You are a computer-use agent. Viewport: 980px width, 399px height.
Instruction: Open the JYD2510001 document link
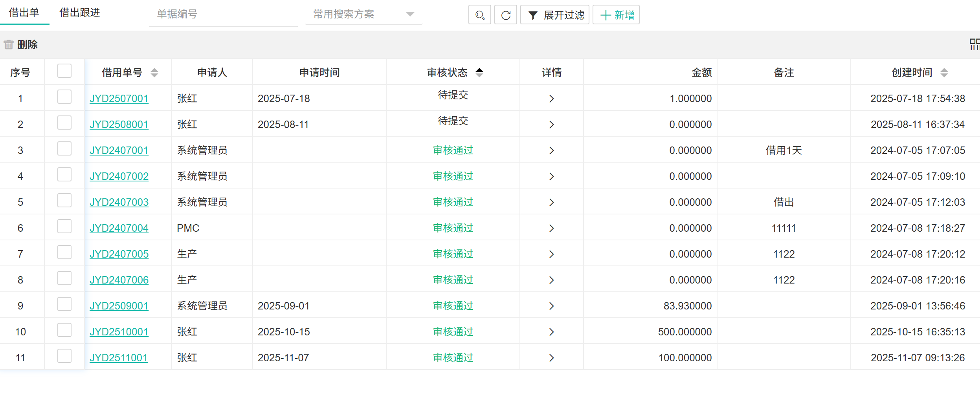119,332
